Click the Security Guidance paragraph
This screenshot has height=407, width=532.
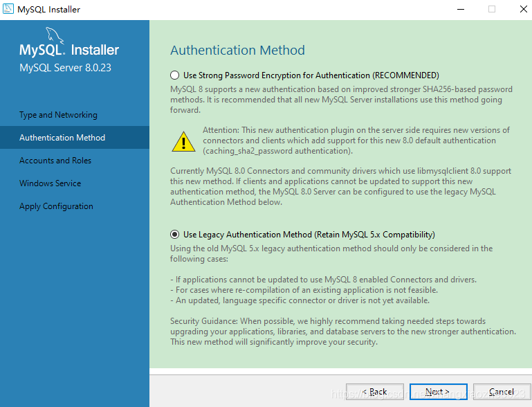(x=343, y=332)
